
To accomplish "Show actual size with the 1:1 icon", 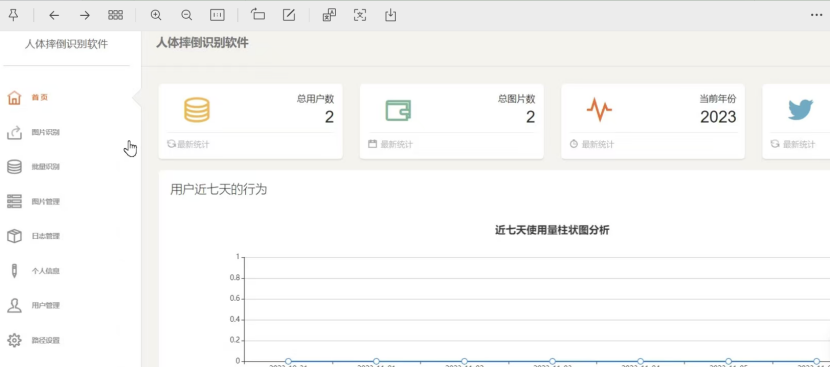I will tap(217, 15).
